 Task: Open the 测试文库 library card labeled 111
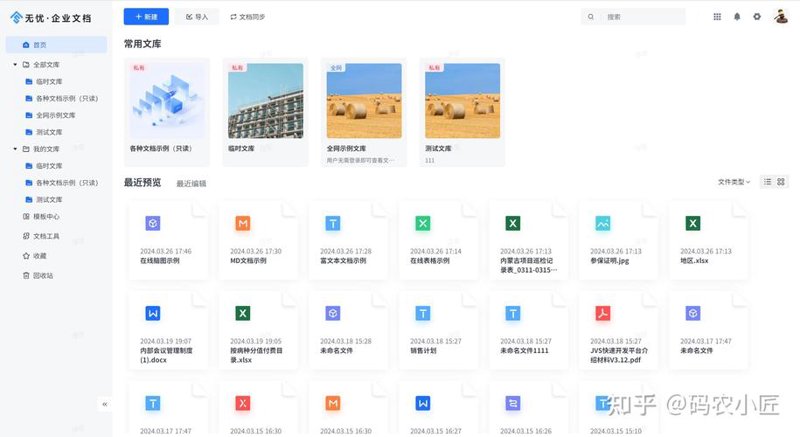click(462, 112)
